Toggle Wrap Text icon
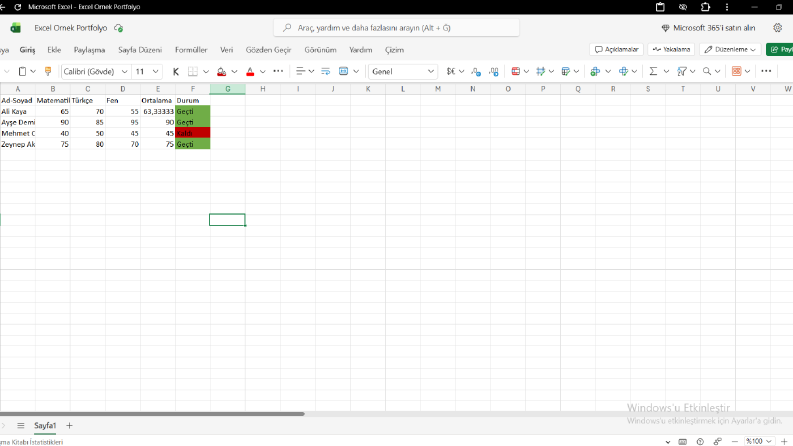 326,71
